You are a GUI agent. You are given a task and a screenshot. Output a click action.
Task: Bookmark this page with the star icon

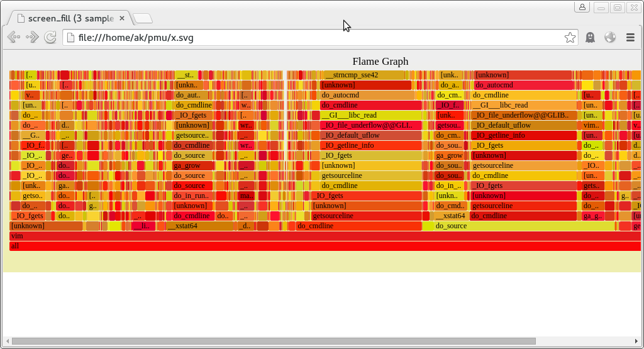[570, 38]
